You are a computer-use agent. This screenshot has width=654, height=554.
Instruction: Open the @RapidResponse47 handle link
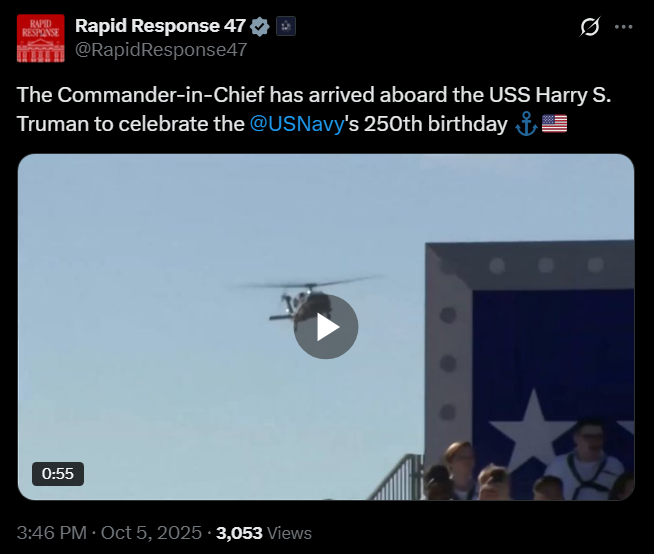[161, 49]
